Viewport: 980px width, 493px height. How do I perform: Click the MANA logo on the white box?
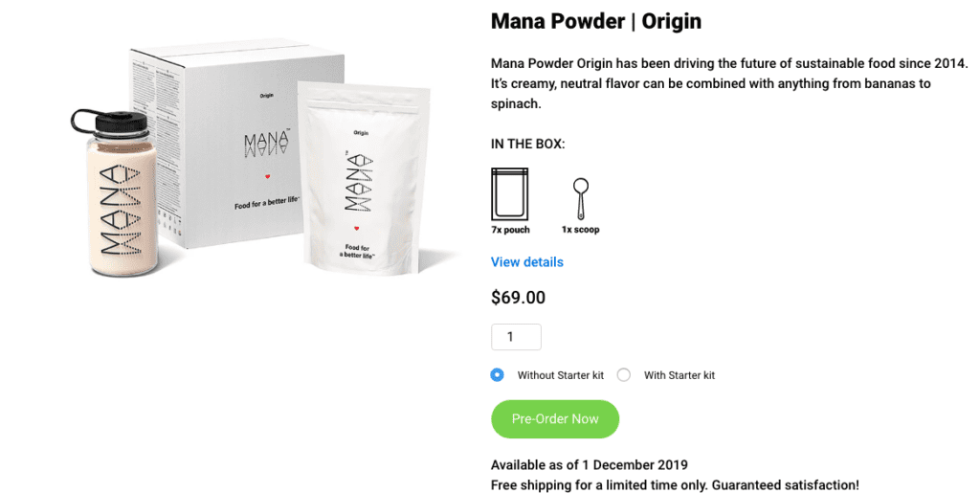pyautogui.click(x=267, y=144)
